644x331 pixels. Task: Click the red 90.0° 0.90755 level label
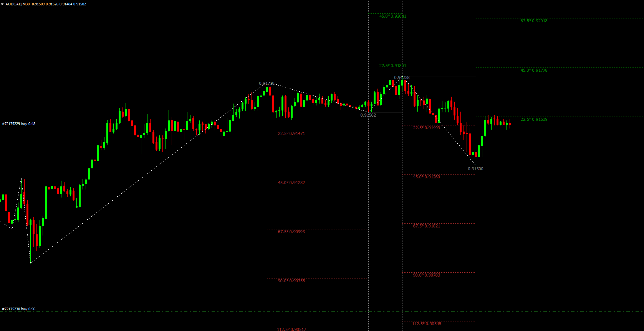point(291,281)
